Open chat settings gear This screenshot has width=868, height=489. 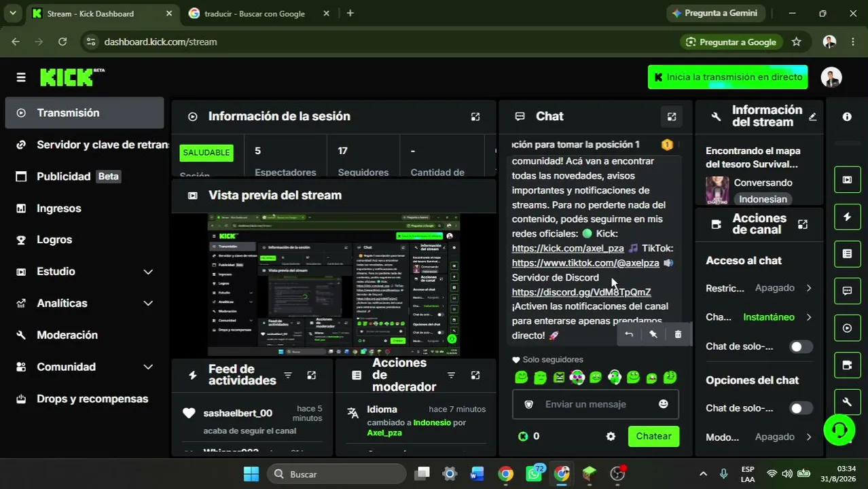[611, 437]
